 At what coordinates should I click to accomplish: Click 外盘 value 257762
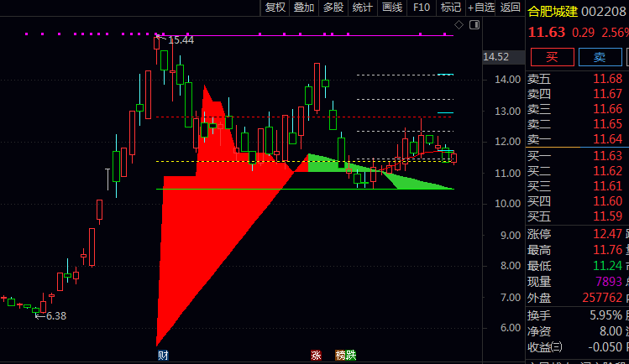602,298
